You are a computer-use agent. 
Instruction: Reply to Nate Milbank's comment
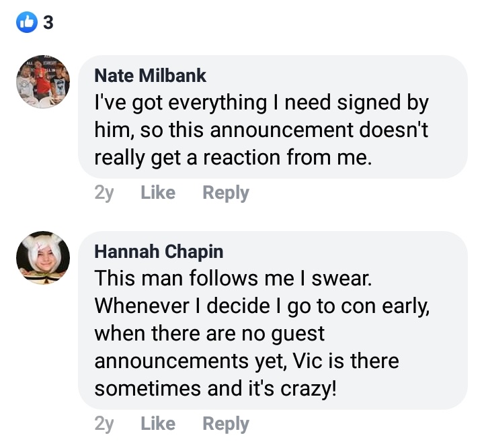[226, 193]
